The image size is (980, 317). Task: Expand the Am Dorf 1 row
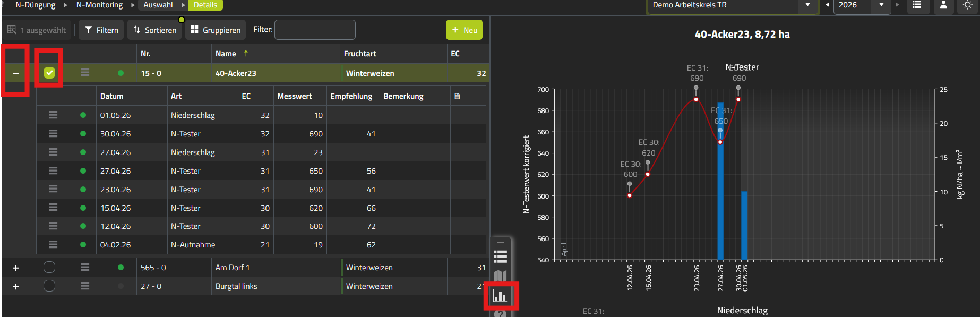point(15,268)
